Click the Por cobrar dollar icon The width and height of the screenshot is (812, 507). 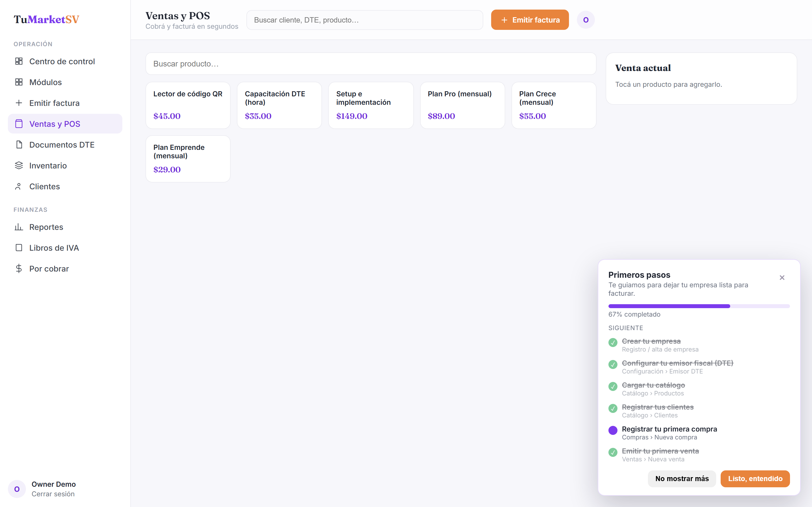coord(19,269)
